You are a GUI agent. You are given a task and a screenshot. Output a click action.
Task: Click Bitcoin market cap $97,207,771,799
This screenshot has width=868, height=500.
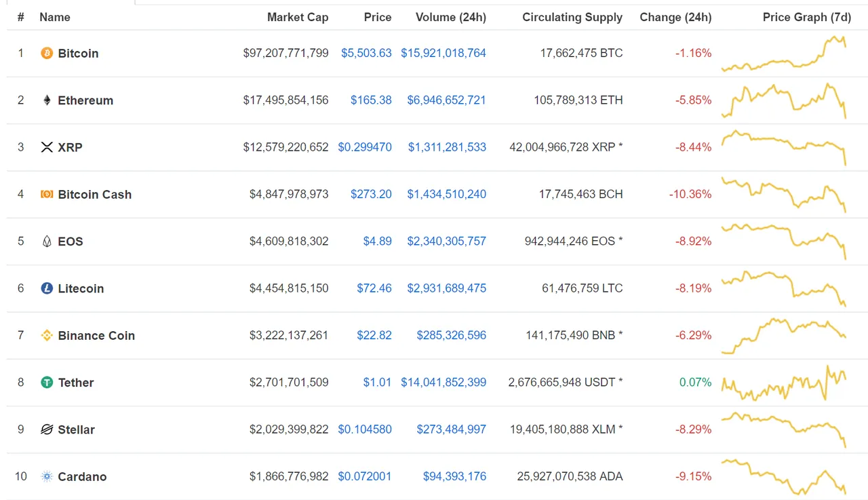[x=285, y=53]
